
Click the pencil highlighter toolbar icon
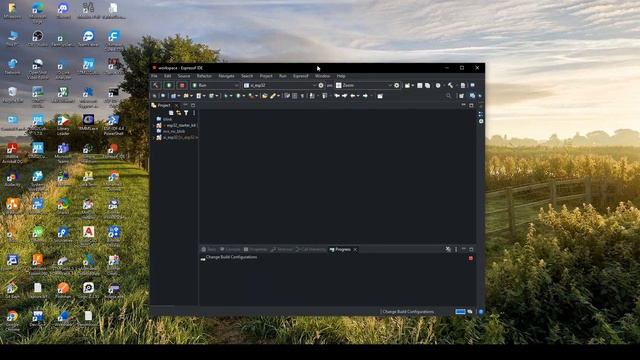(273, 96)
